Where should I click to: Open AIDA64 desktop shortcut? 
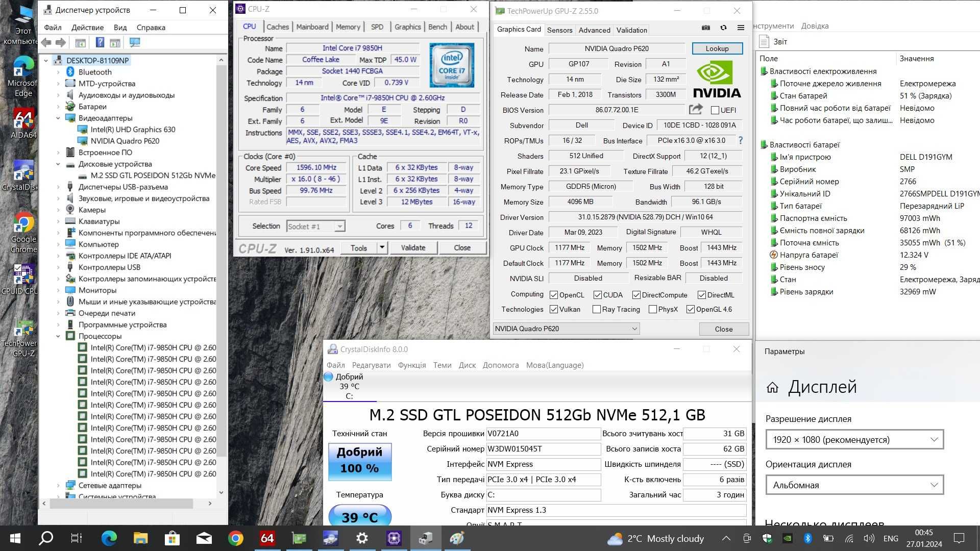[23, 123]
